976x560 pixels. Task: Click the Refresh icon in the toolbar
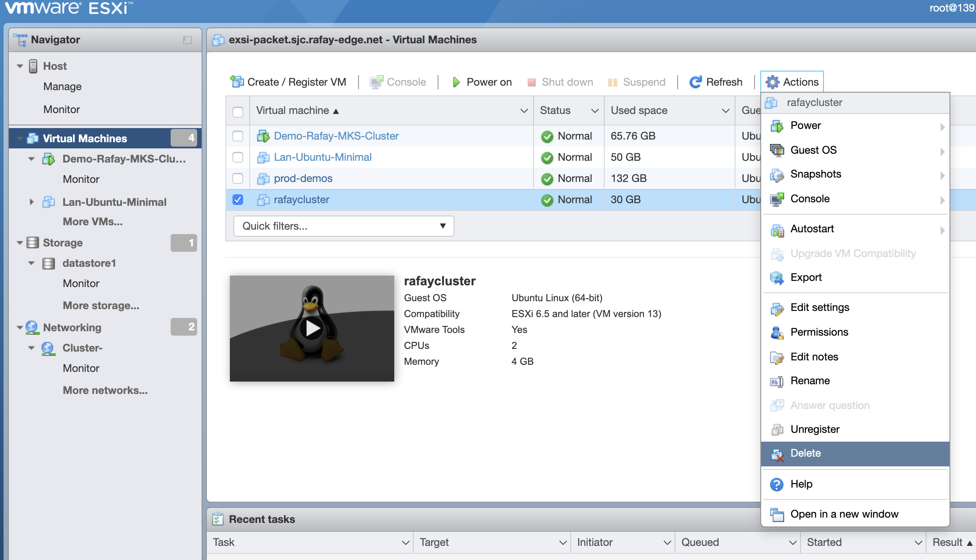[x=697, y=81]
